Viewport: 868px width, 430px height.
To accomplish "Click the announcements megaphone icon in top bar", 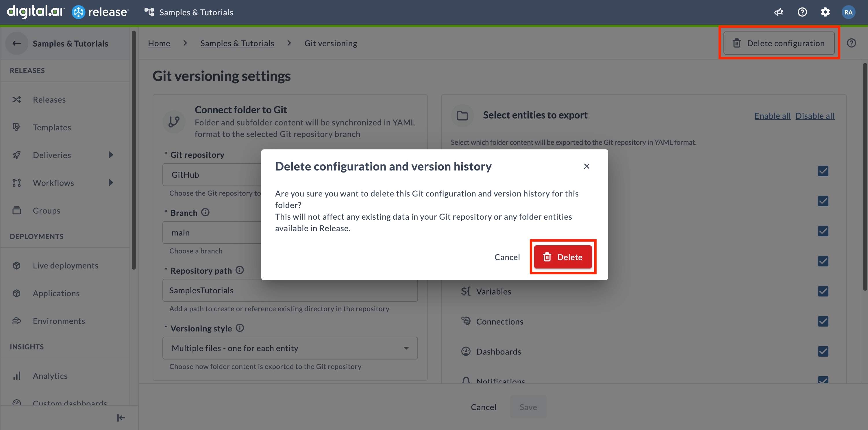I will pos(779,12).
